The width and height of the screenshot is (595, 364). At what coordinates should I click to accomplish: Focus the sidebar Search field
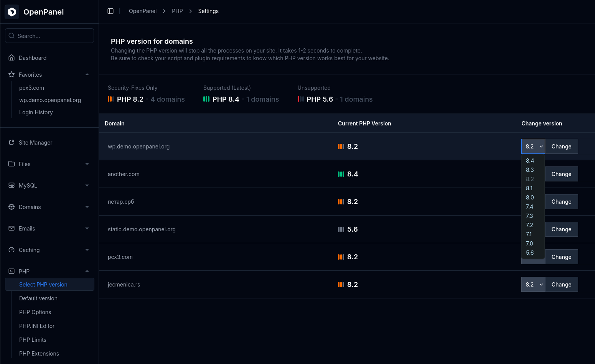click(x=49, y=36)
